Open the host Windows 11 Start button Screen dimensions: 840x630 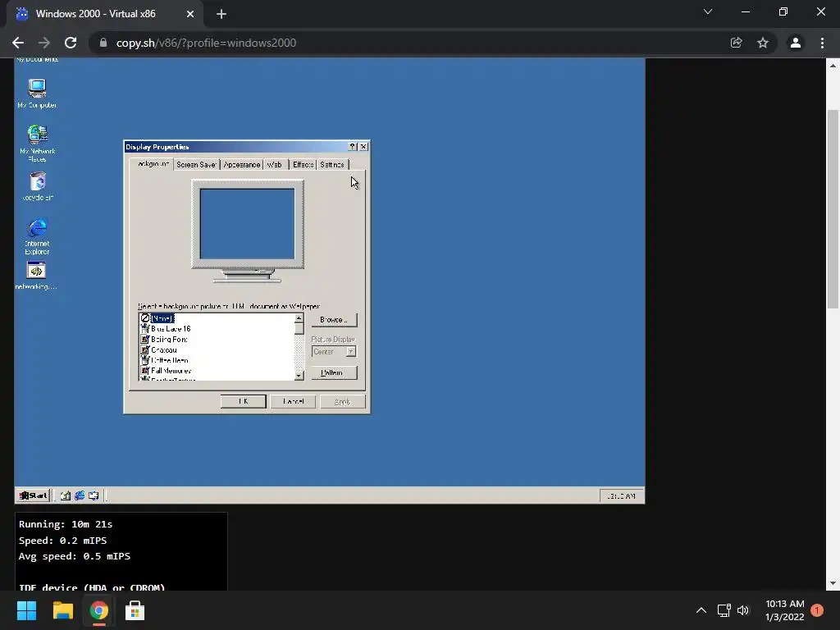(x=26, y=610)
